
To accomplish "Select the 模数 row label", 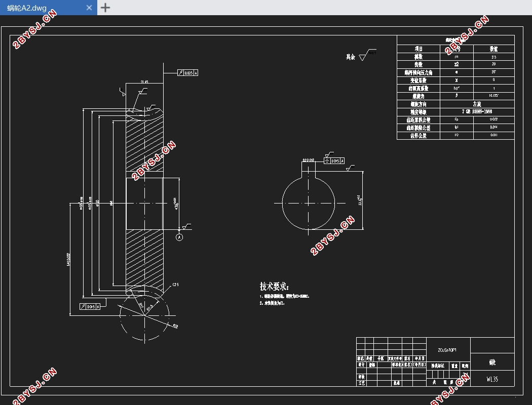I will pos(419,57).
